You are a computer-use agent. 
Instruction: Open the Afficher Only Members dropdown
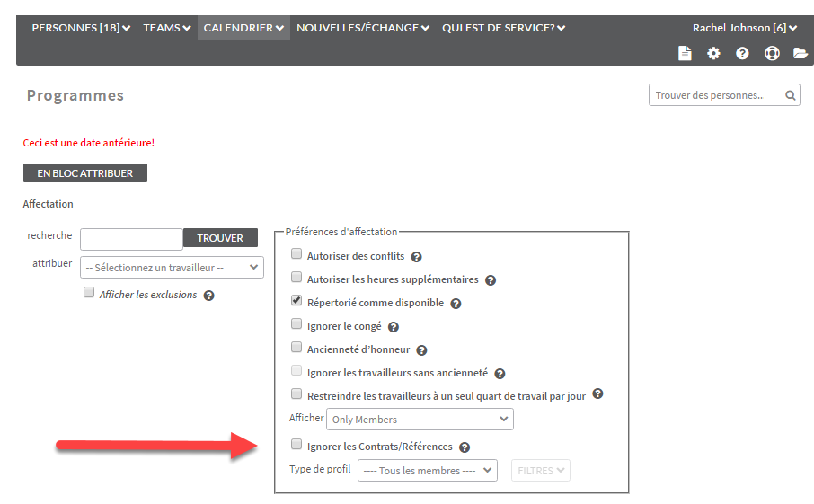(420, 419)
